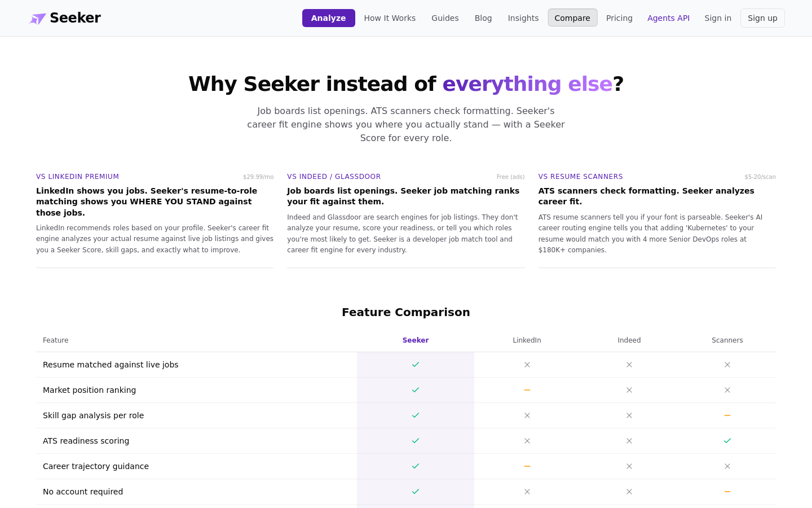Viewport: 812px width, 508px height.
Task: Open the How It Works page
Action: click(x=390, y=18)
